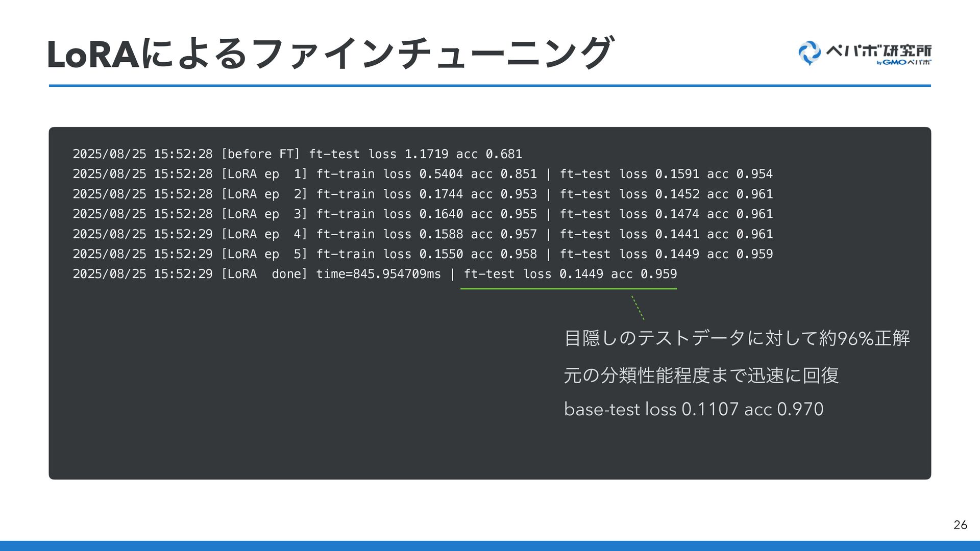The height and width of the screenshot is (551, 980).
Task: Click the Pepabo Research logo icon
Action: click(x=810, y=53)
